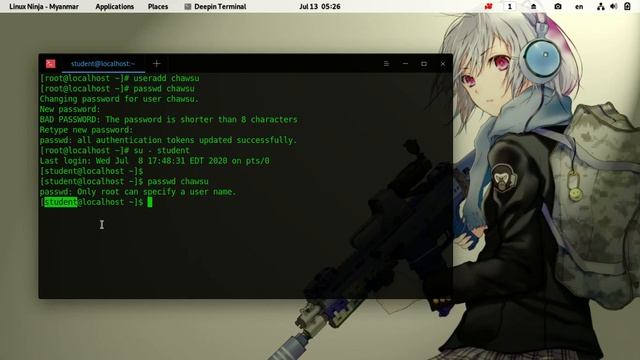Click the 'Last login' line
The height and width of the screenshot is (360, 640).
coord(155,161)
